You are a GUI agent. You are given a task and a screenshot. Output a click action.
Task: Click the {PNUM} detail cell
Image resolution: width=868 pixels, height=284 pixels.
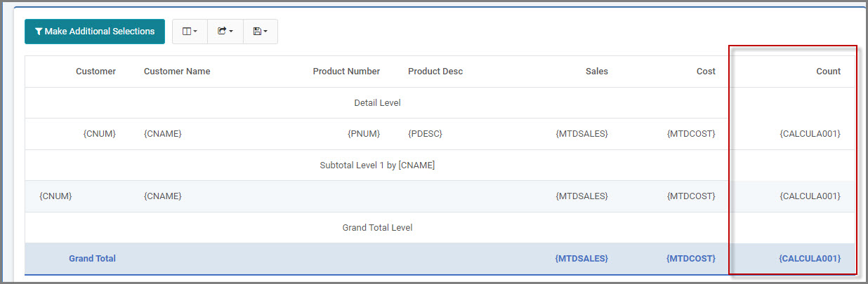click(364, 134)
